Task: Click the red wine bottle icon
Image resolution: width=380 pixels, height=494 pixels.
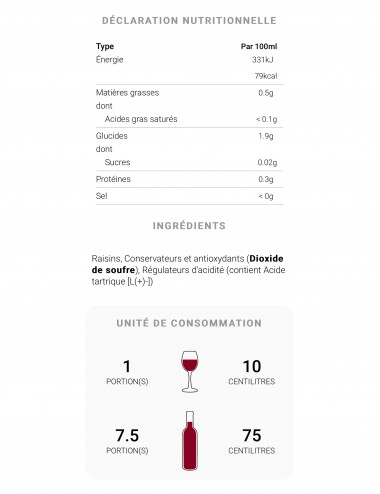Action: click(190, 441)
